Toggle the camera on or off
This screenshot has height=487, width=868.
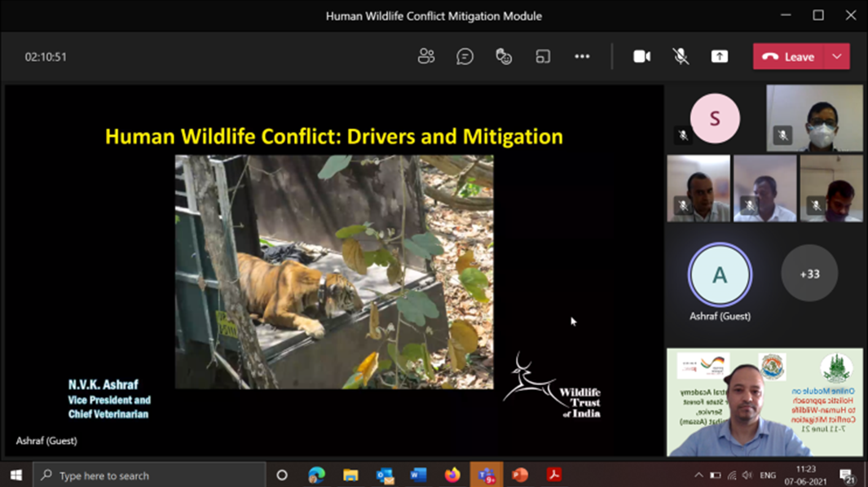coord(641,57)
